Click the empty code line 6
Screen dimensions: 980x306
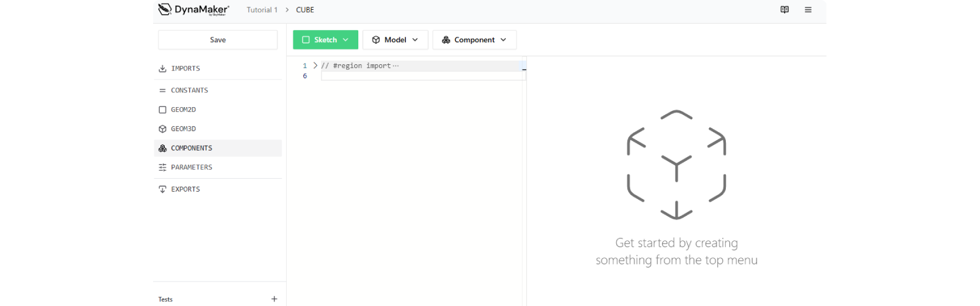423,76
